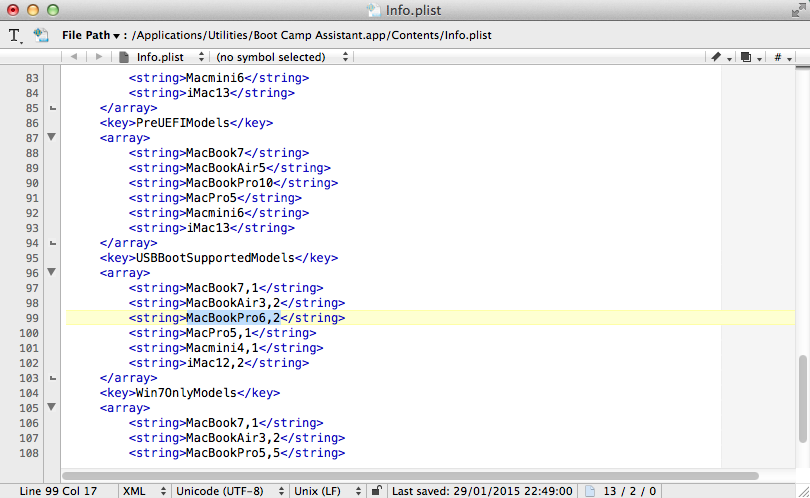The width and height of the screenshot is (810, 498).
Task: Click the Last saved timestamp in status bar
Action: click(x=482, y=491)
